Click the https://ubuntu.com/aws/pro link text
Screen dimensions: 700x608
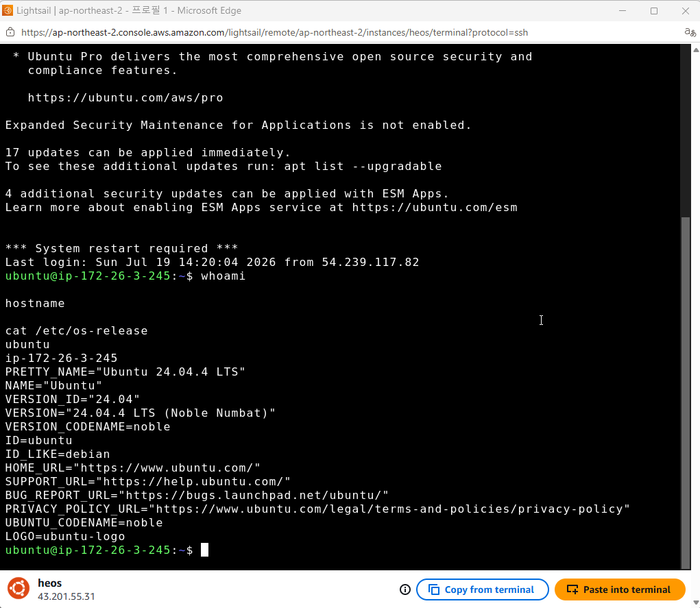[x=125, y=98]
